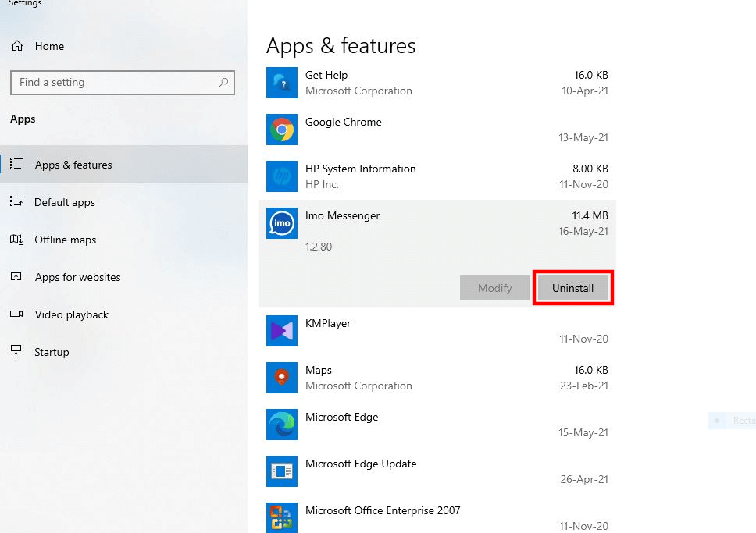The width and height of the screenshot is (756, 533).
Task: Click Imo Messenger size 11.4 MB
Action: coord(590,215)
